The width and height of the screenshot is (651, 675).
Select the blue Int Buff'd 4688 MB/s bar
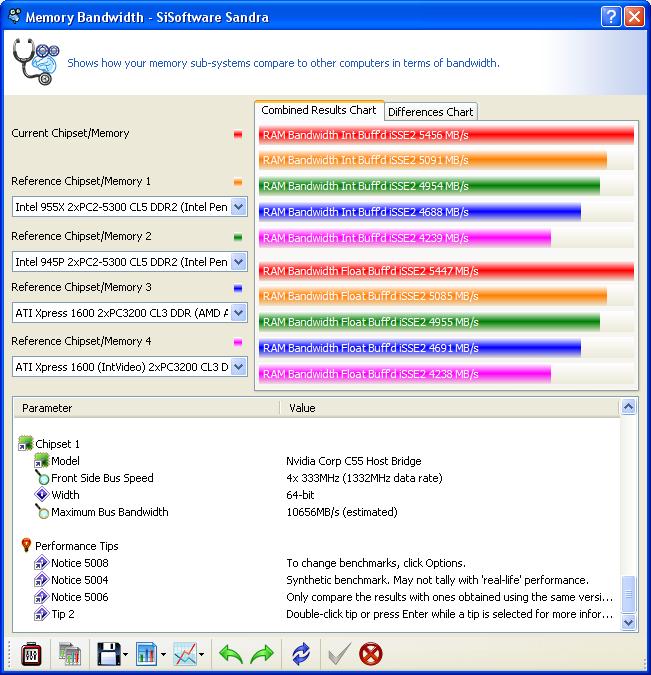tap(420, 212)
